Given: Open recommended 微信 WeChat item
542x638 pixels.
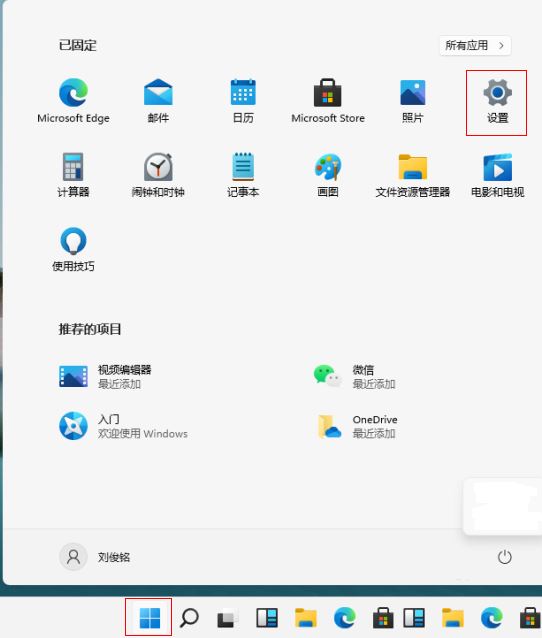Looking at the screenshot, I should pyautogui.click(x=354, y=376).
